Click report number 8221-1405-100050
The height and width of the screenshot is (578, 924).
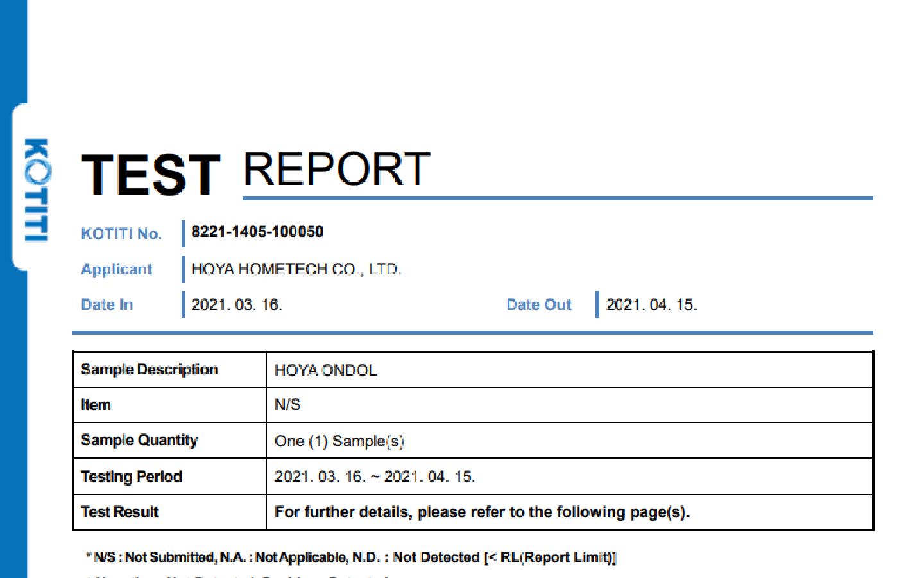[x=257, y=232]
